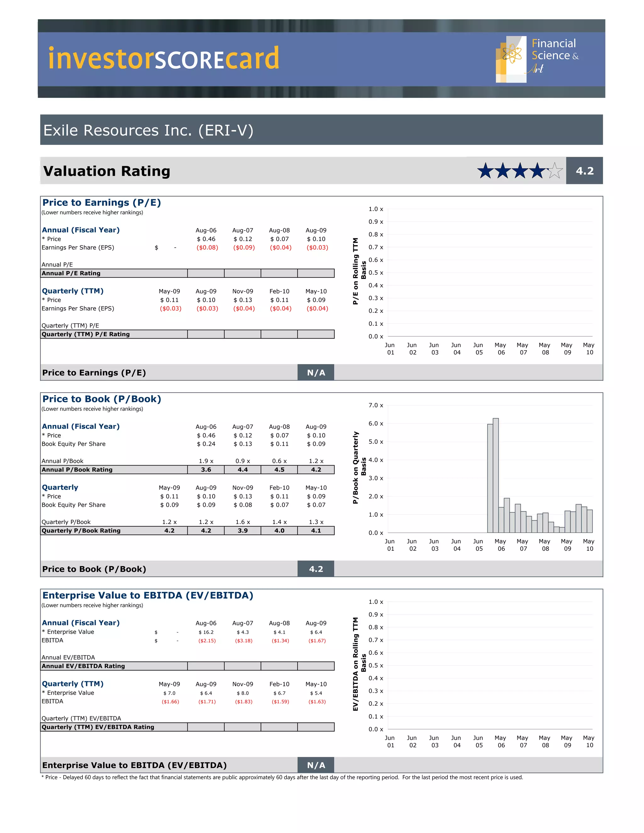This screenshot has height=833, width=644.
Task: Click the tallest bar in the P/Book chart
Action: coord(496,475)
